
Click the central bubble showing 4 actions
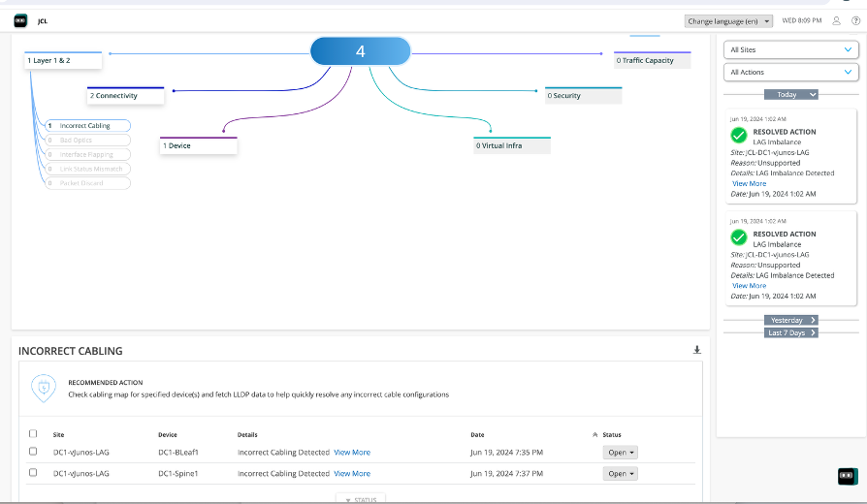click(361, 51)
